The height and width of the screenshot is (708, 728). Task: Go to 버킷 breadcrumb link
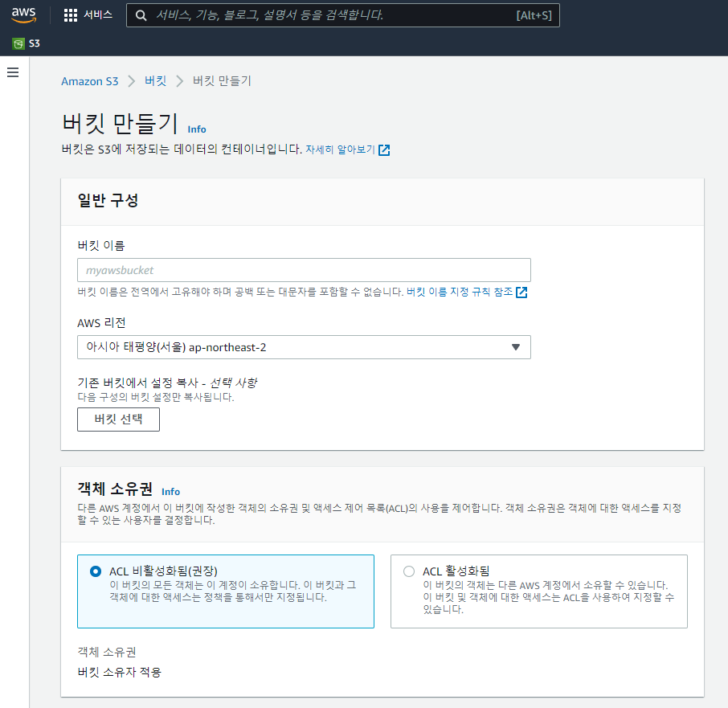(156, 81)
